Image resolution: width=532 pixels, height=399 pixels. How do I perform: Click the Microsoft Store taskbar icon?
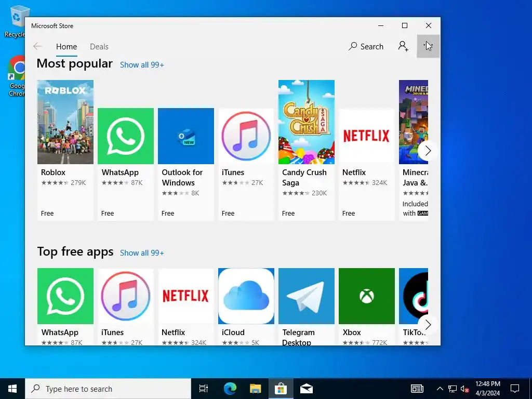[281, 389]
